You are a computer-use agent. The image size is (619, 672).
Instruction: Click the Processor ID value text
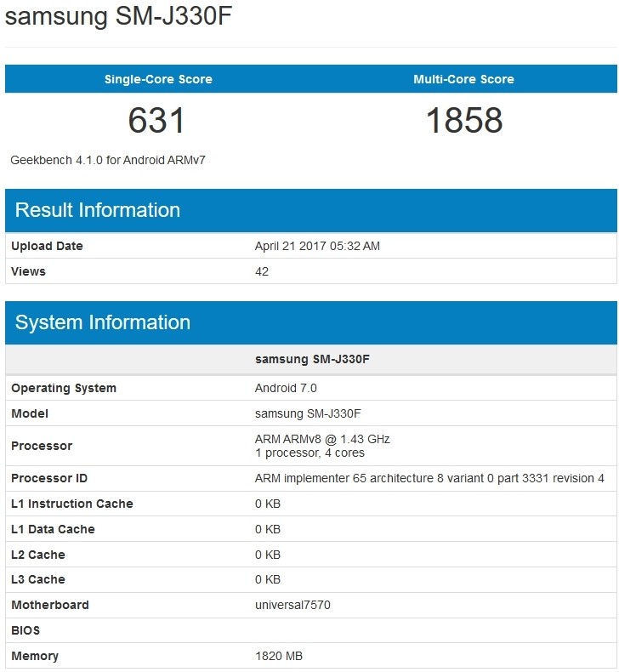(x=429, y=478)
